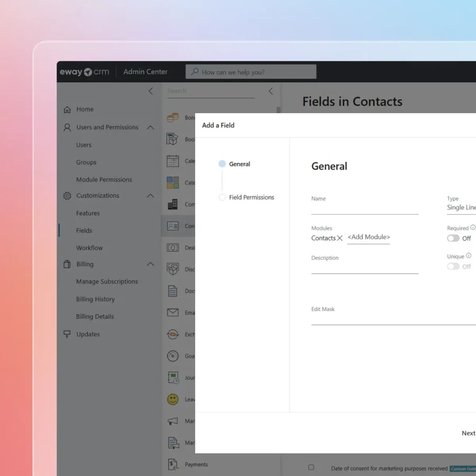476x476 pixels.
Task: Open Groups in sidebar
Action: click(86, 162)
